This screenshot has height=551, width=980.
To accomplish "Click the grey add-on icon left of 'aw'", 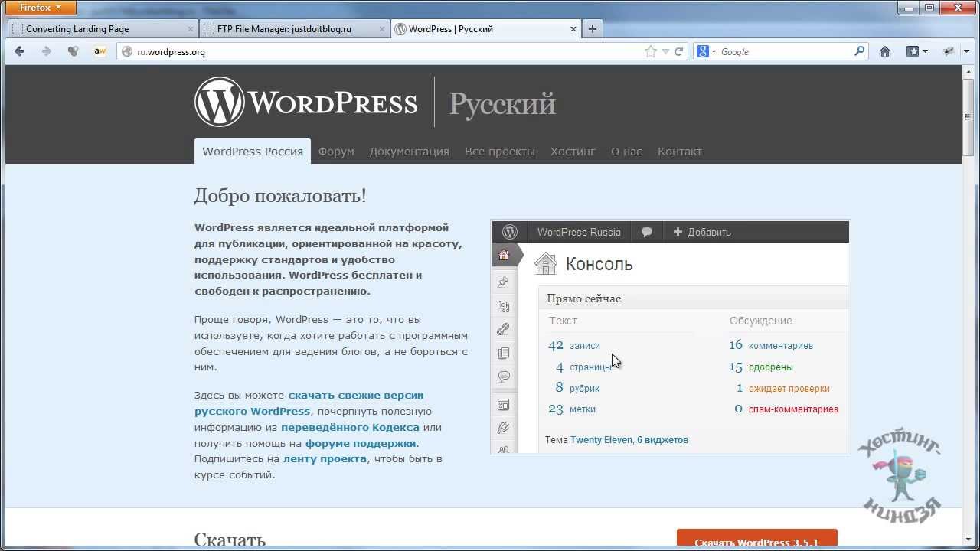I will click(73, 51).
